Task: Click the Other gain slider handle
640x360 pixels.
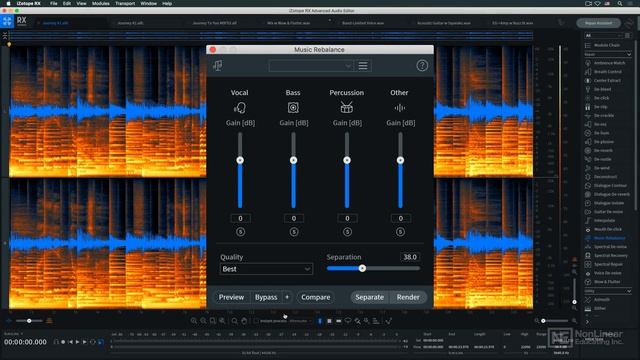Action: 400,160
